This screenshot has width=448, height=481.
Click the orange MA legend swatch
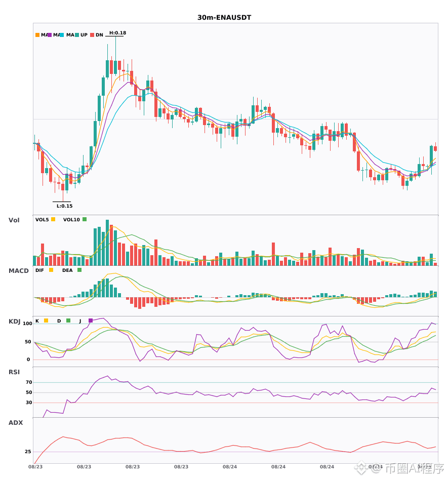[37, 35]
